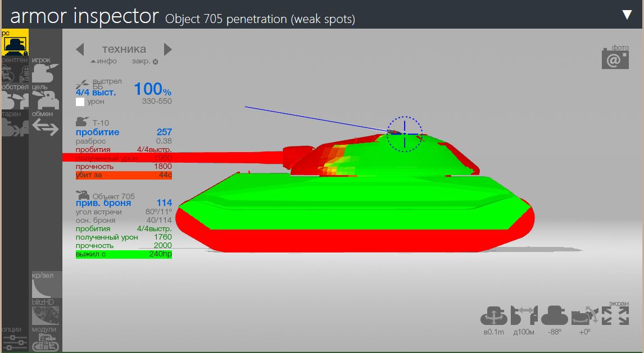This screenshot has width=644, height=353.
Task: Set the tank rotation -88° icon
Action: (555, 316)
